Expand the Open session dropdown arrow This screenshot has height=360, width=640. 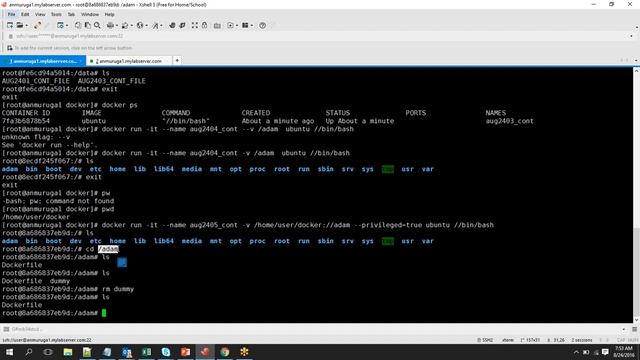27,25
